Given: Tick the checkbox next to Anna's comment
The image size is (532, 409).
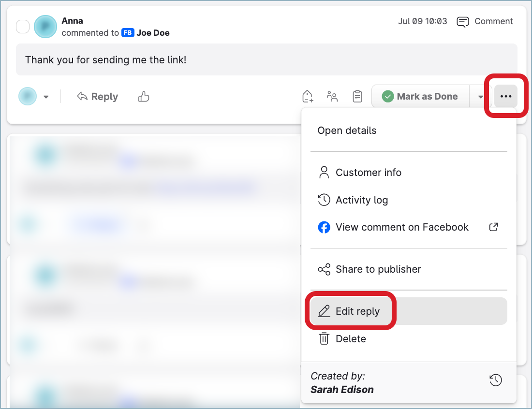Looking at the screenshot, I should [x=22, y=27].
